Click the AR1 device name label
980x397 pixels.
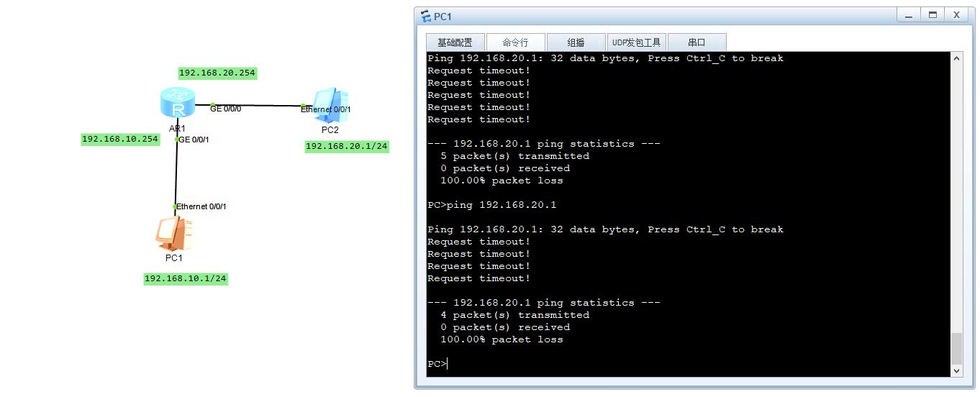coord(177,128)
